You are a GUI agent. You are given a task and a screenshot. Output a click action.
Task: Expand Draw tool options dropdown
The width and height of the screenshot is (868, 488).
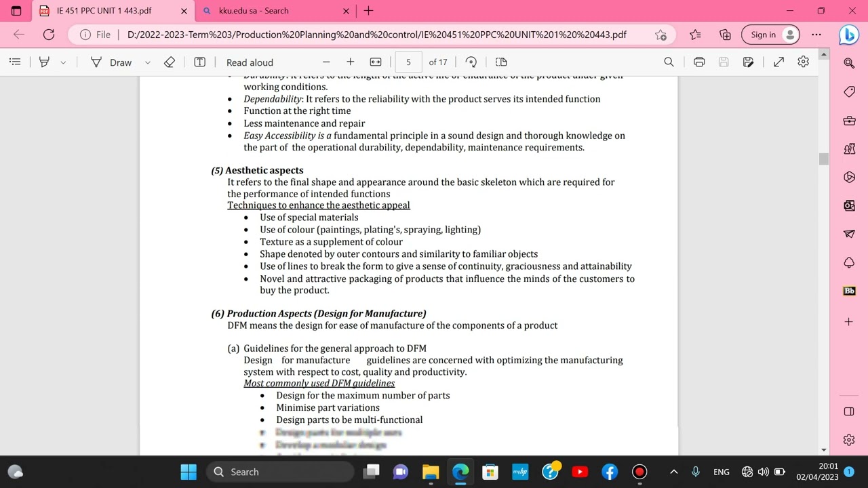147,62
